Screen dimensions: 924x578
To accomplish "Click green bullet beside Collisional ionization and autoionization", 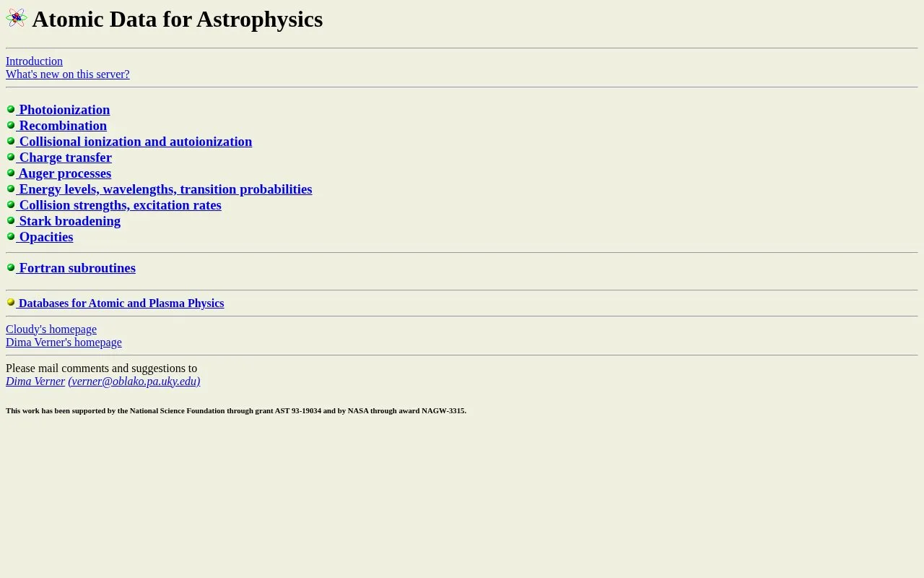I will coord(11,141).
